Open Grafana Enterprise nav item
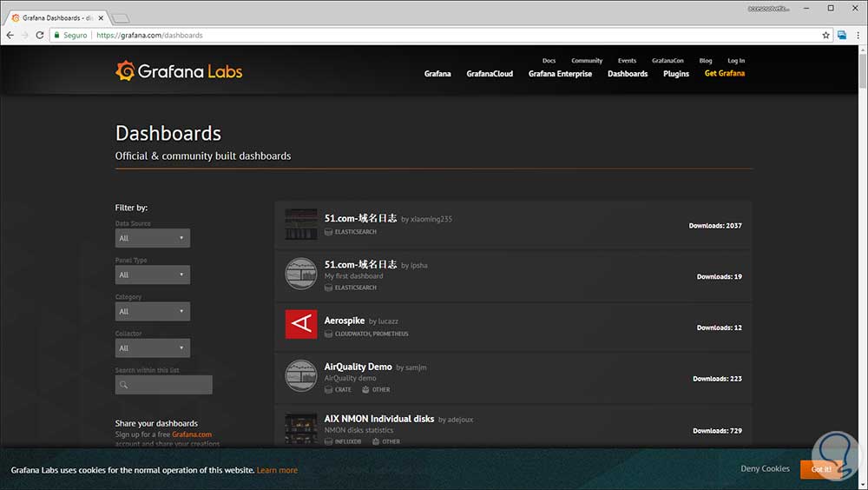 pyautogui.click(x=560, y=74)
